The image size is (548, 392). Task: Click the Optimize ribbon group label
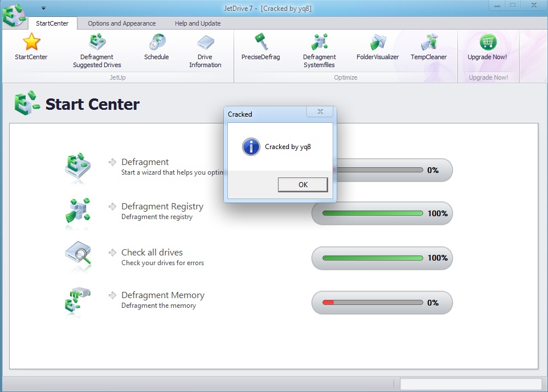tap(345, 77)
